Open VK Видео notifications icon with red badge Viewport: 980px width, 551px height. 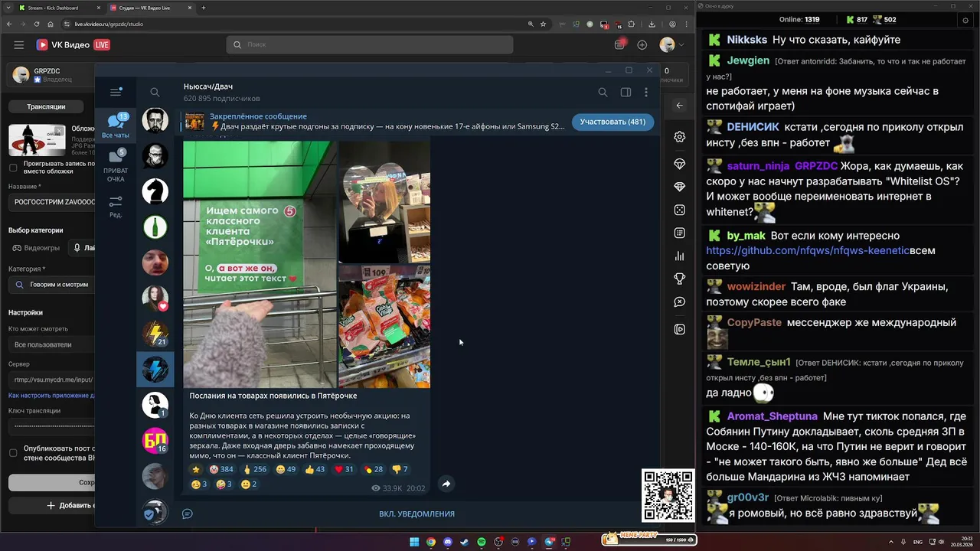click(x=619, y=45)
